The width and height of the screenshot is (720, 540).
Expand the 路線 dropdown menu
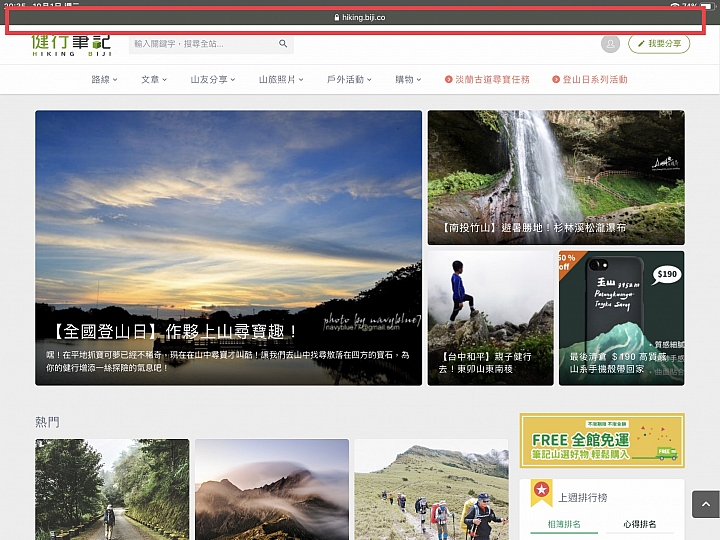tap(104, 79)
